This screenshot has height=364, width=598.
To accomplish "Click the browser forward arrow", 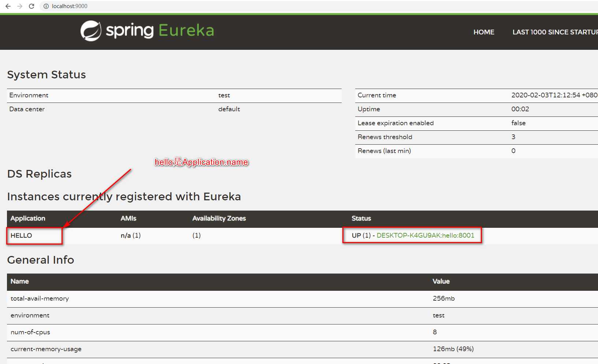I will pos(20,6).
